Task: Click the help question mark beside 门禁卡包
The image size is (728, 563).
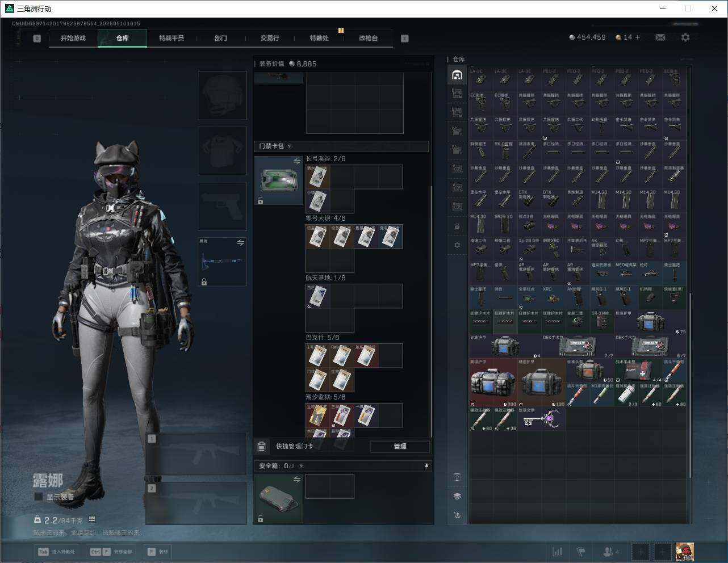Action: click(x=290, y=146)
